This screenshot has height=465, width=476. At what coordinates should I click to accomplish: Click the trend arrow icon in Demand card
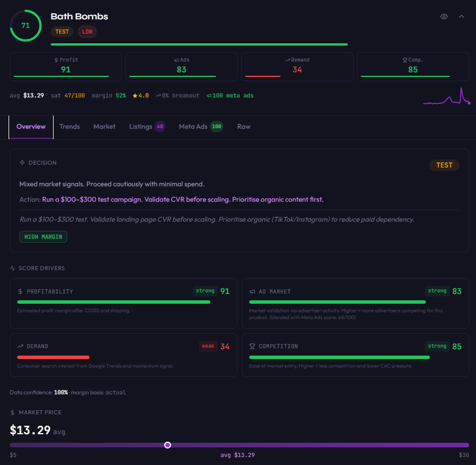(x=287, y=60)
